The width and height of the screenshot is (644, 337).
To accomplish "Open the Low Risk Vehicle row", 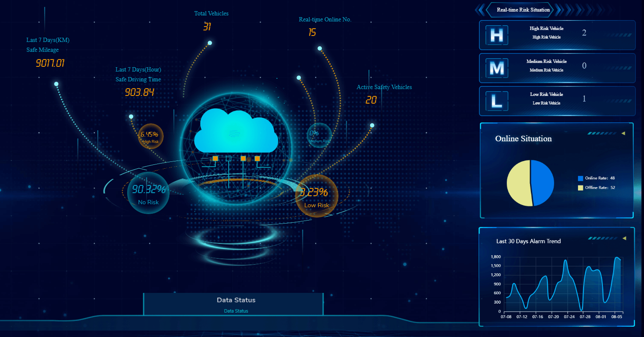I will pyautogui.click(x=557, y=101).
